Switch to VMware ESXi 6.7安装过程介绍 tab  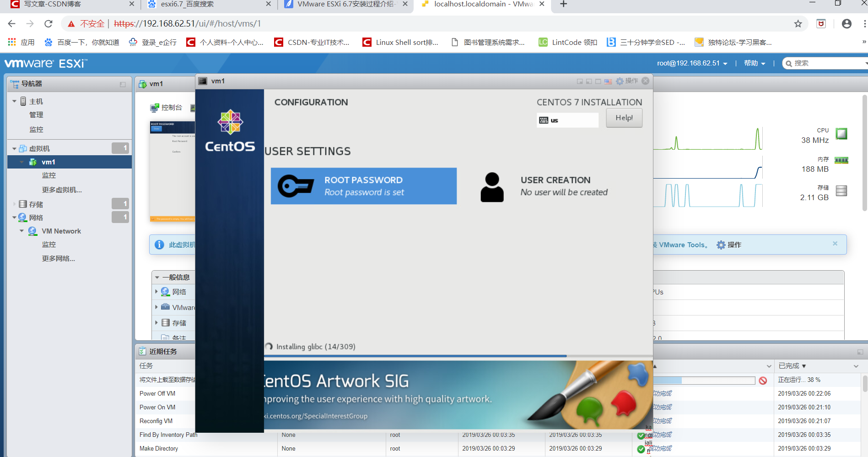click(x=345, y=5)
